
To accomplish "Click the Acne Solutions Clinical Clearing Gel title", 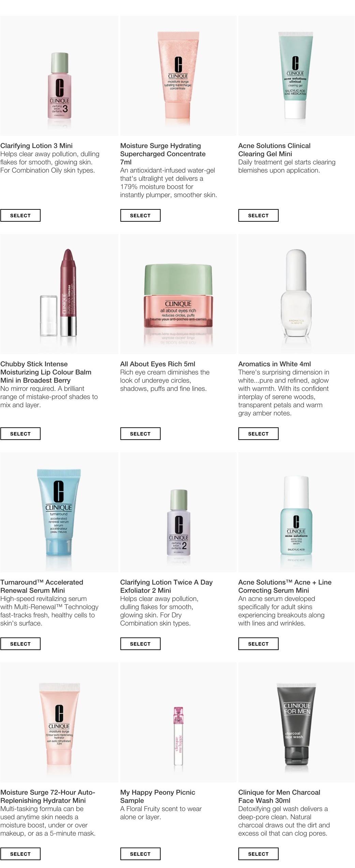I will pyautogui.click(x=274, y=150).
